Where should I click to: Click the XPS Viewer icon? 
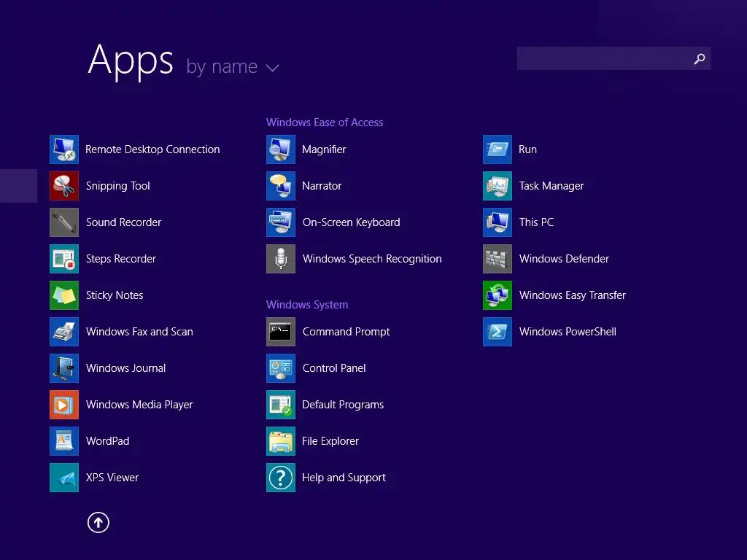click(x=64, y=478)
